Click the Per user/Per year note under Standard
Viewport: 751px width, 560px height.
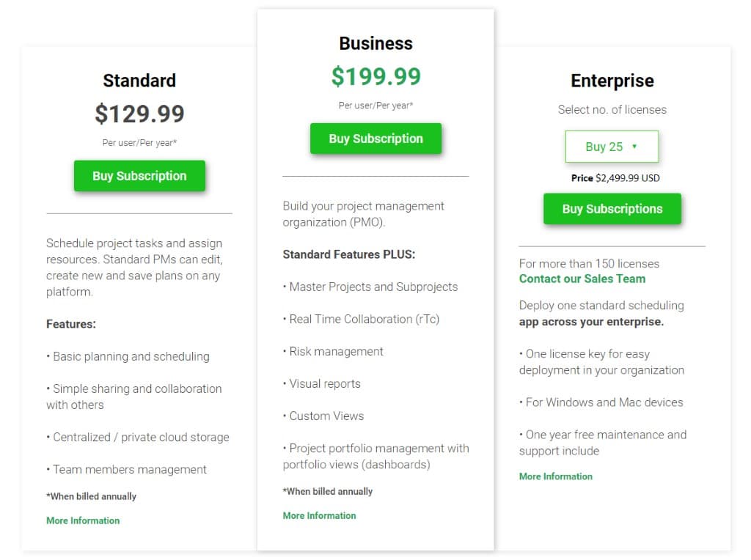click(139, 143)
